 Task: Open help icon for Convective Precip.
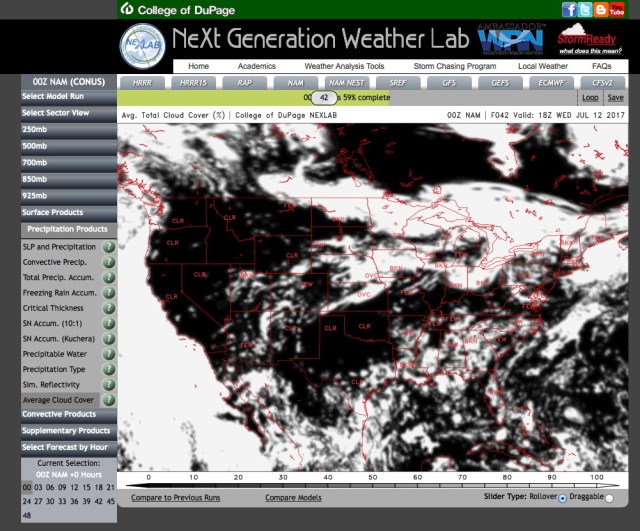pyautogui.click(x=109, y=262)
